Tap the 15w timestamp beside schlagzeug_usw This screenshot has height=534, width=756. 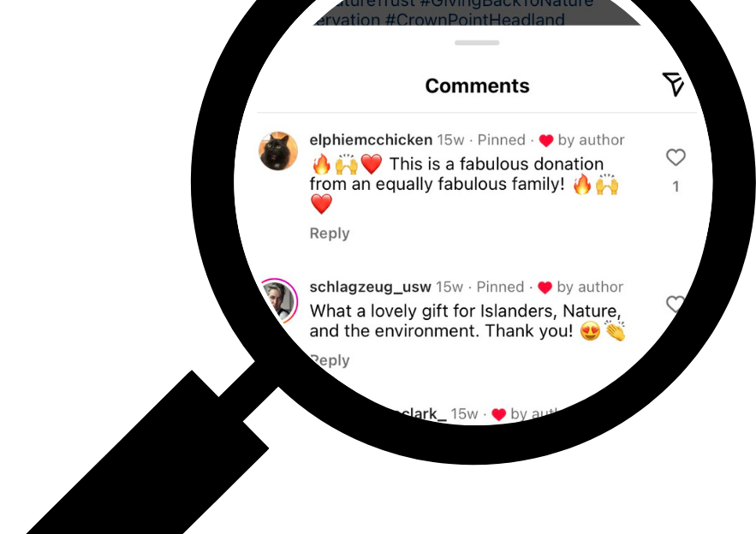tap(449, 287)
